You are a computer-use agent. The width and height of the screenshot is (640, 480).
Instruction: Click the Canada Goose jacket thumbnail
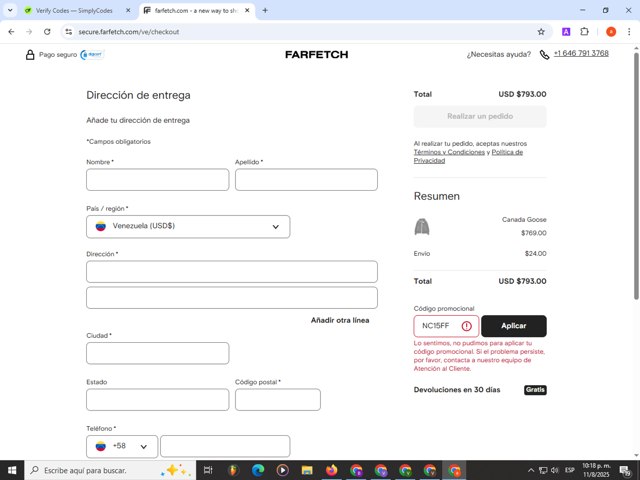[422, 227]
